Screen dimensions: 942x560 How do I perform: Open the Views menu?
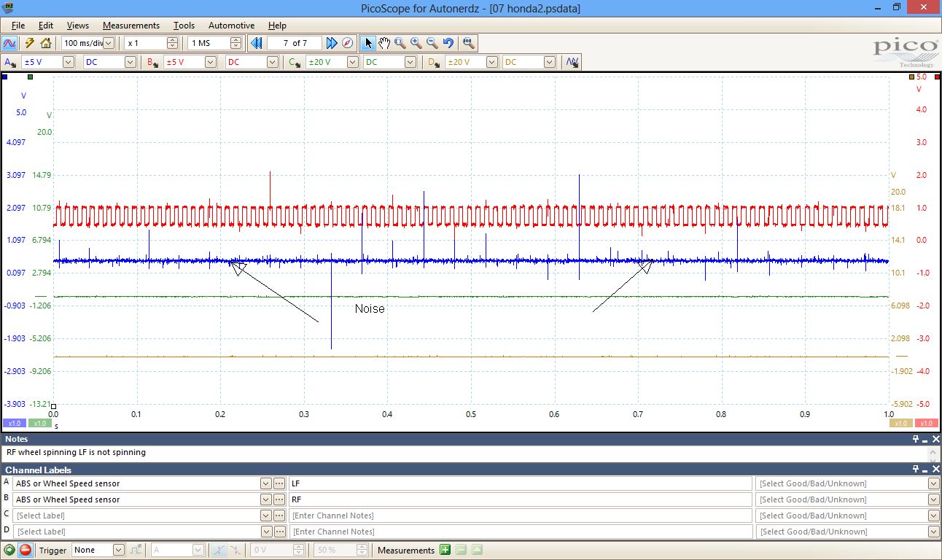78,26
